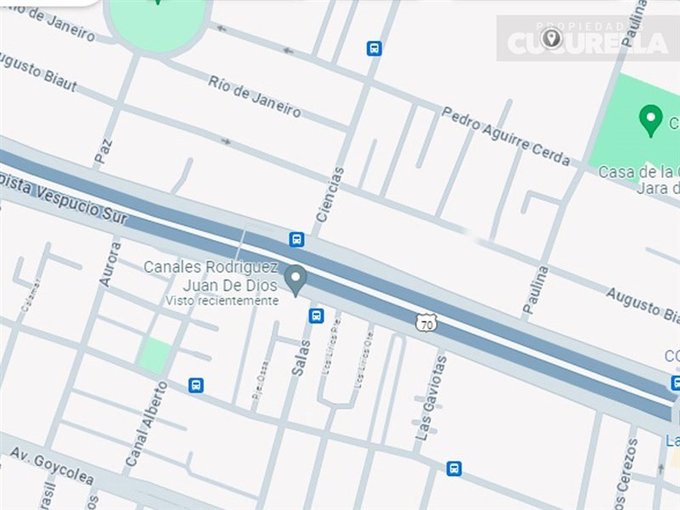The width and height of the screenshot is (680, 510).
Task: Click the Casa de la Cultura place label
Action: [639, 180]
